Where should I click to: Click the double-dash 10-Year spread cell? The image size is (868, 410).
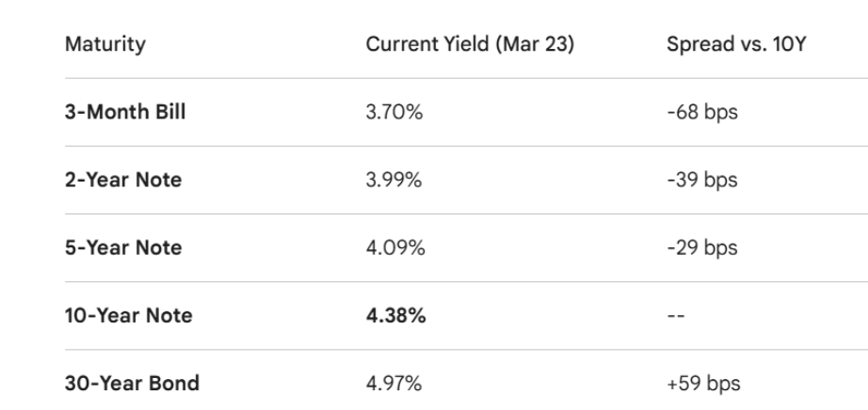(676, 316)
